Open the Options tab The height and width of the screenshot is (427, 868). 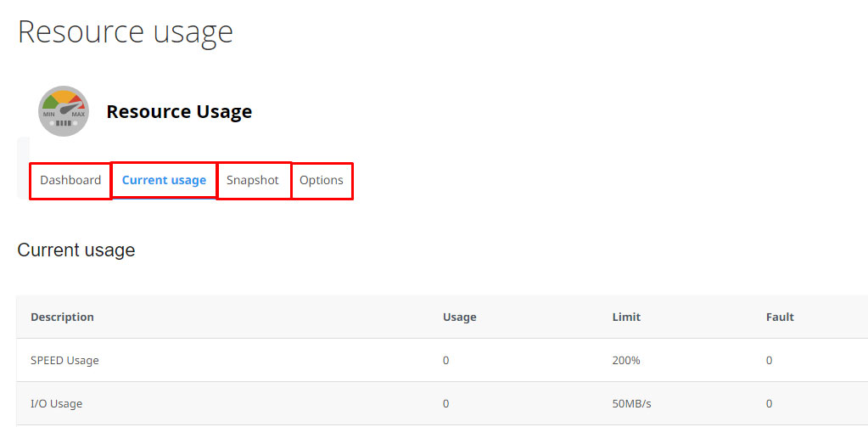[322, 181]
